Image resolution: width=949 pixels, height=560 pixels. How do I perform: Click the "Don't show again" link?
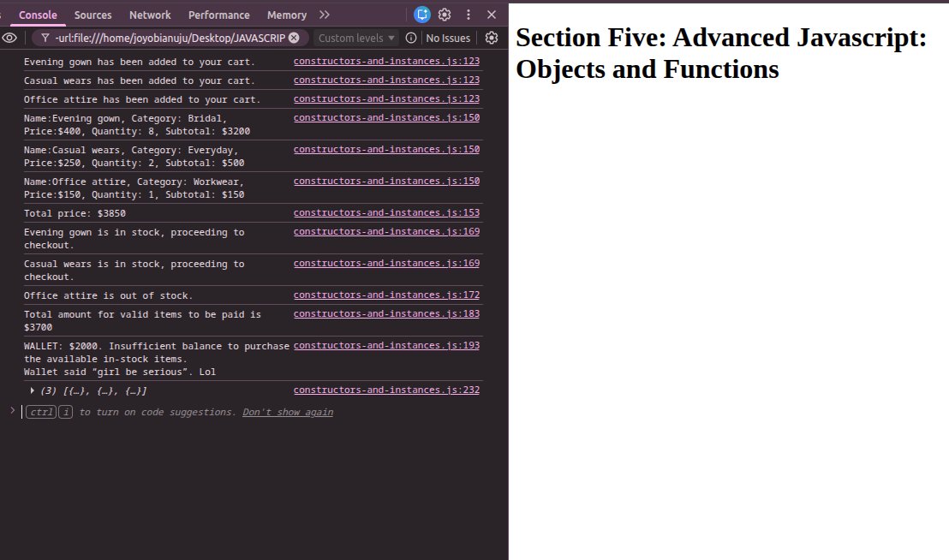(288, 413)
